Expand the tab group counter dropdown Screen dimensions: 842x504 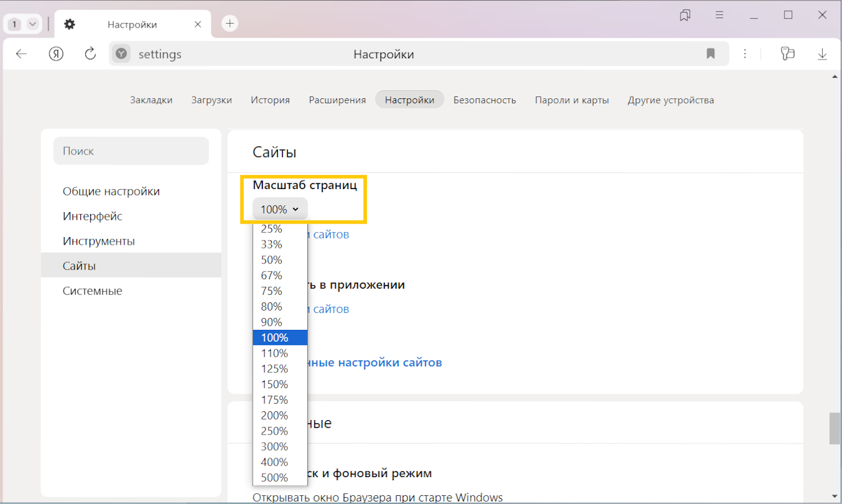(x=32, y=24)
